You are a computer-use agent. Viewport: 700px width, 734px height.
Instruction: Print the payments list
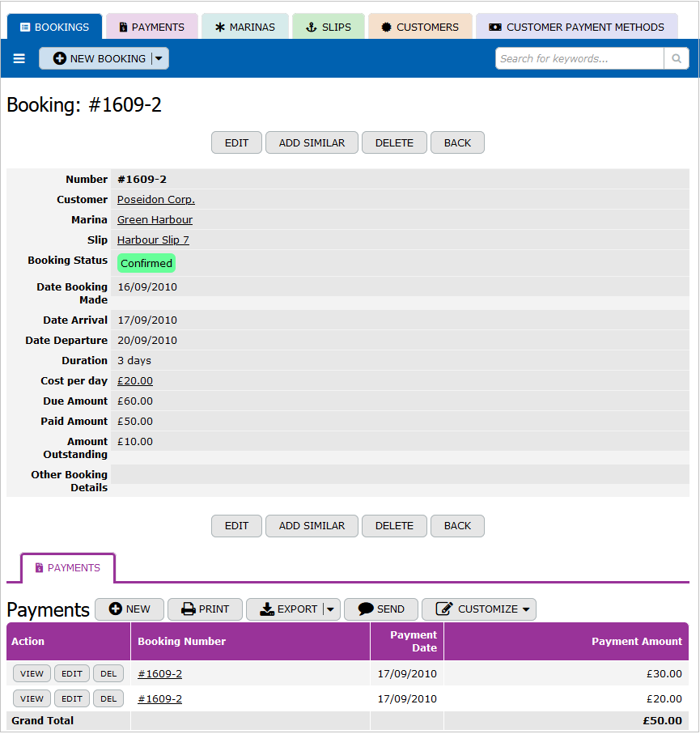(205, 609)
